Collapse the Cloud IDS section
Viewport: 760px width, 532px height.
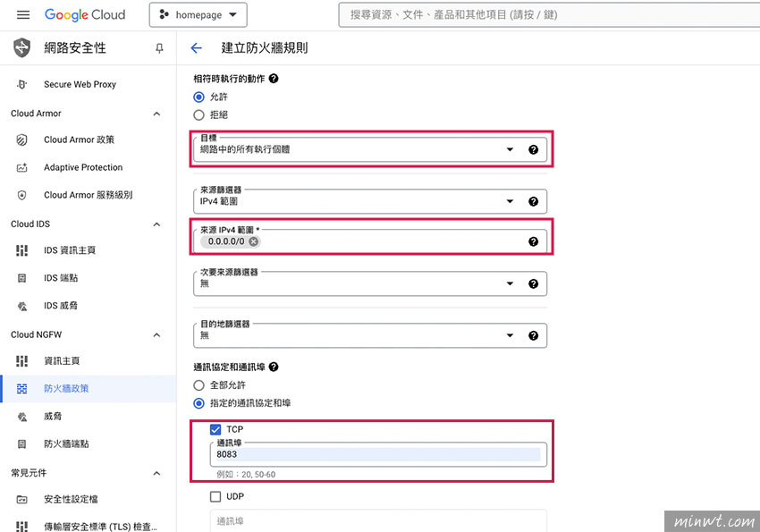click(x=156, y=224)
